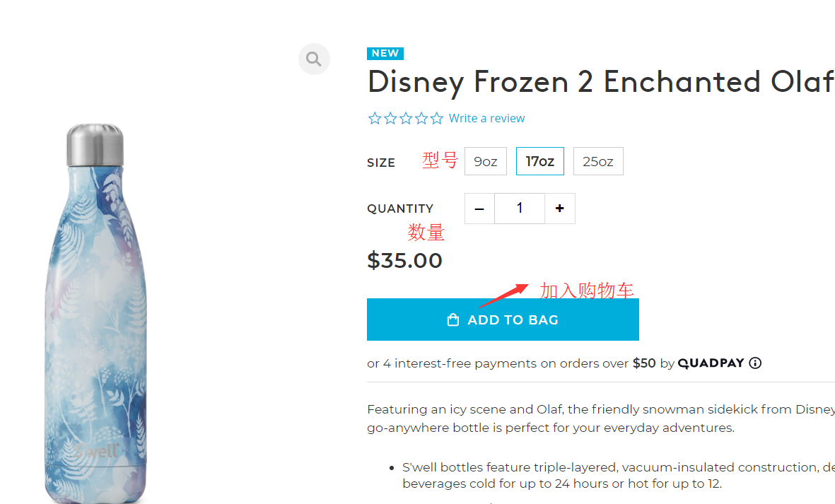Increase quantity with the plus button

point(560,209)
